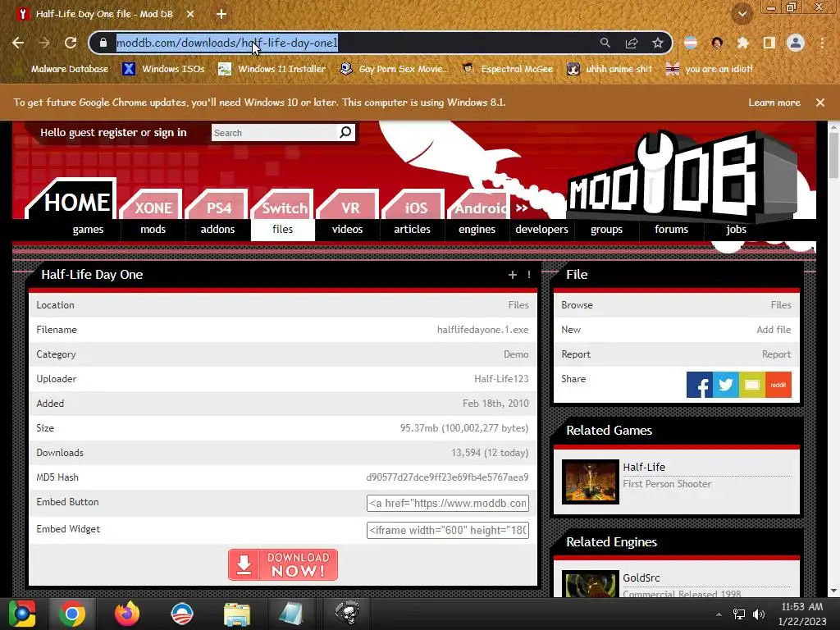Close the Half-Life Day One tab
The image size is (840, 630).
pos(190,14)
